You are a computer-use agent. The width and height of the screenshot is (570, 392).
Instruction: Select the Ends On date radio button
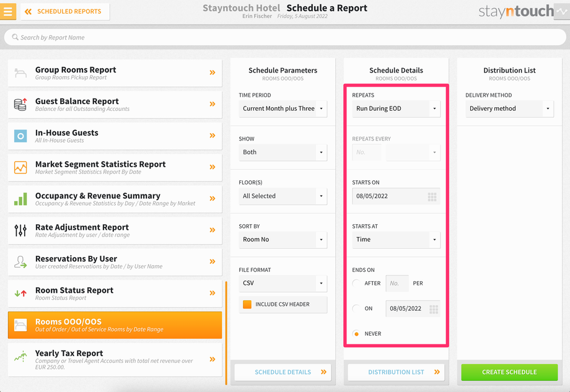coord(356,308)
